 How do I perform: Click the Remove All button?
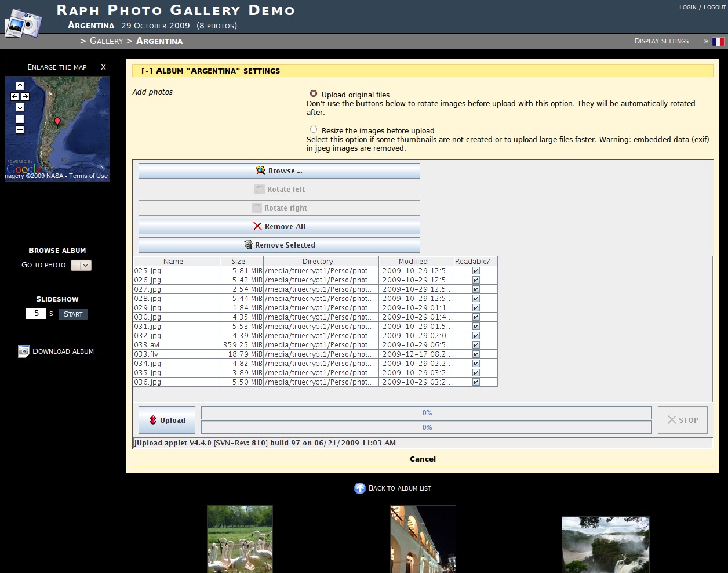tap(279, 227)
